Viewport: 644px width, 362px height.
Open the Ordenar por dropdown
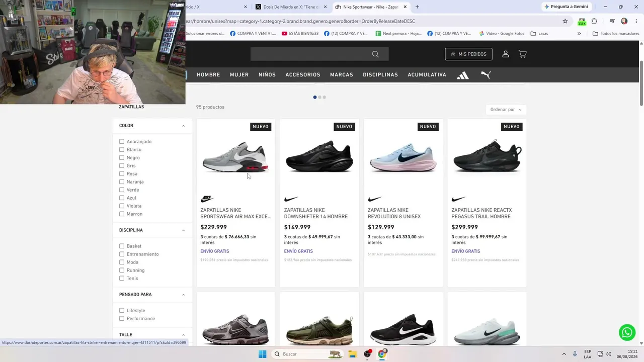(x=506, y=110)
